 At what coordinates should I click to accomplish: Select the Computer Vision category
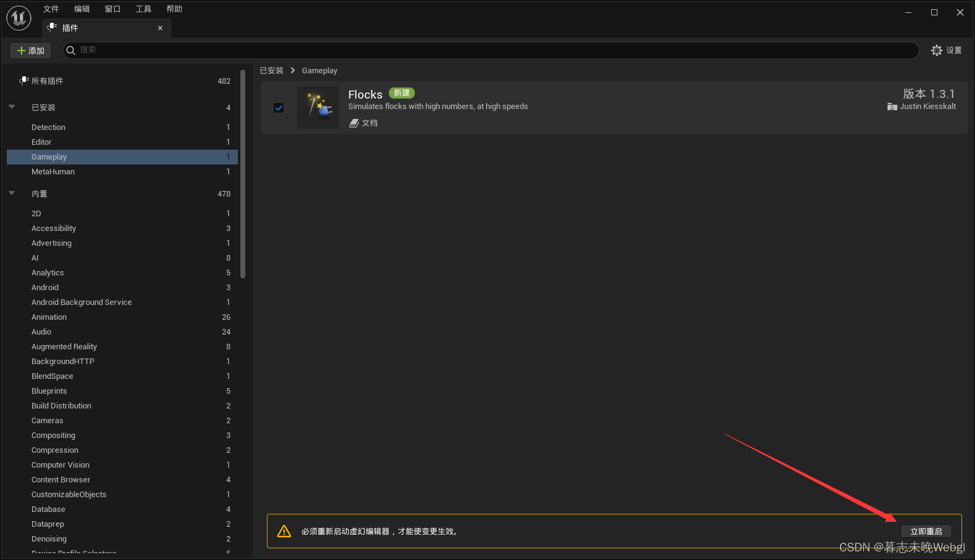(122, 465)
